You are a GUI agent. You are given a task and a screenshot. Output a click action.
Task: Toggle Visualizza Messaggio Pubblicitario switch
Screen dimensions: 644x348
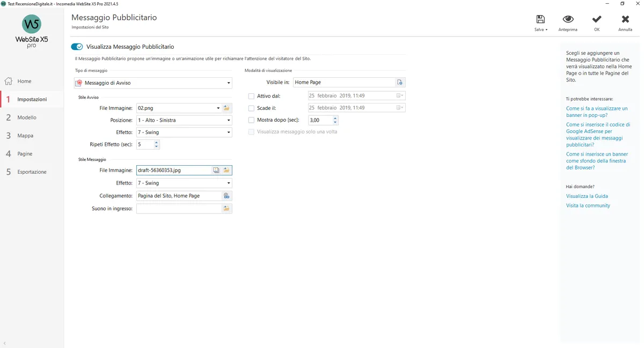[77, 47]
